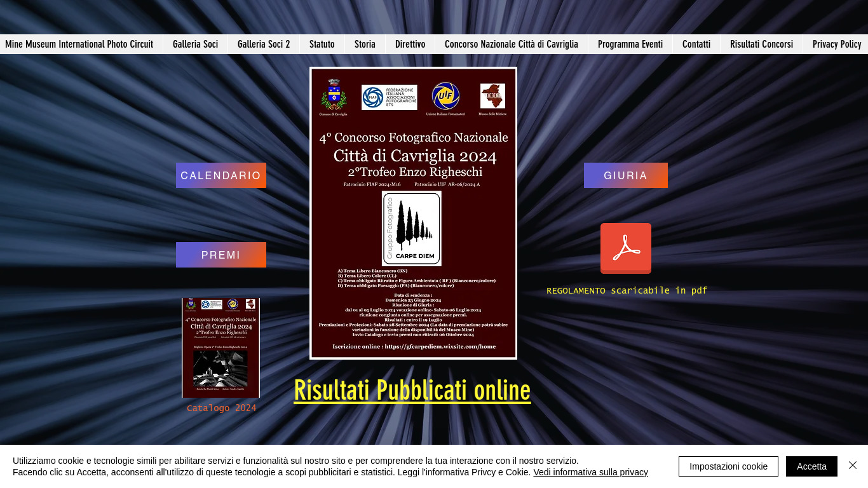Open the Programma Eventi menu item
The image size is (868, 488).
[x=630, y=44]
